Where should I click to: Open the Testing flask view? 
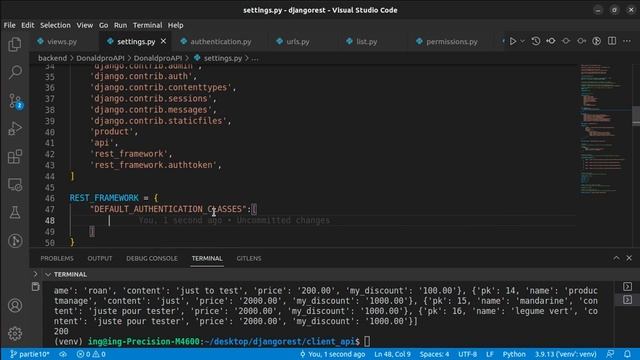(x=15, y=213)
